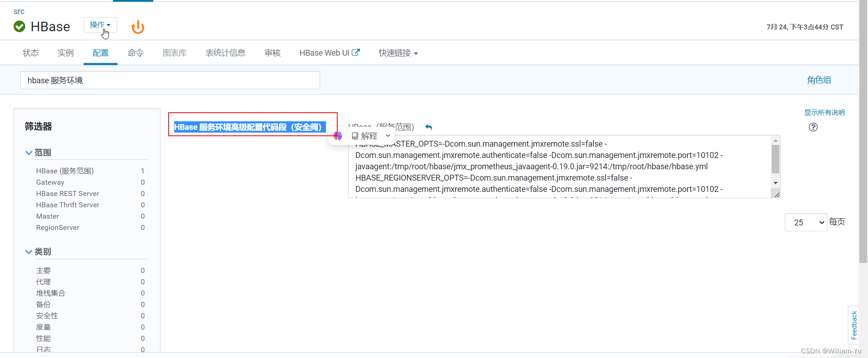The width and height of the screenshot is (868, 358).
Task: Open the 表统计信息 tab
Action: [x=225, y=53]
